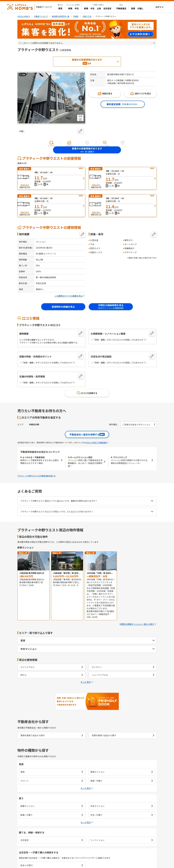Expand first FAQ about 募集中の物件
Image resolution: width=174 pixels, height=868 pixels.
[87, 501]
